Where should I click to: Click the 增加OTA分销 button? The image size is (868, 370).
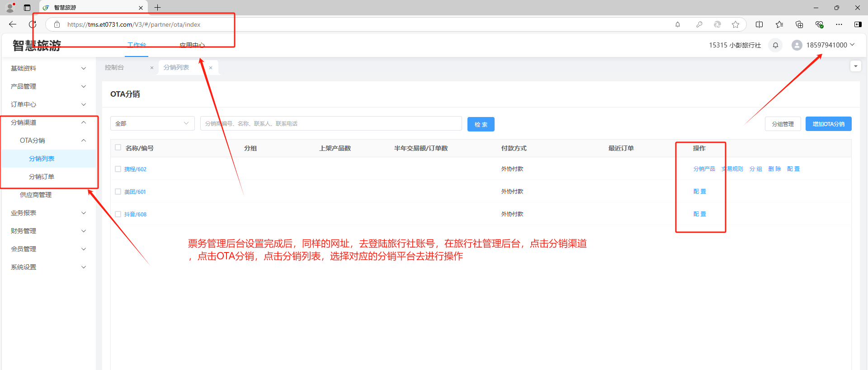coord(828,124)
